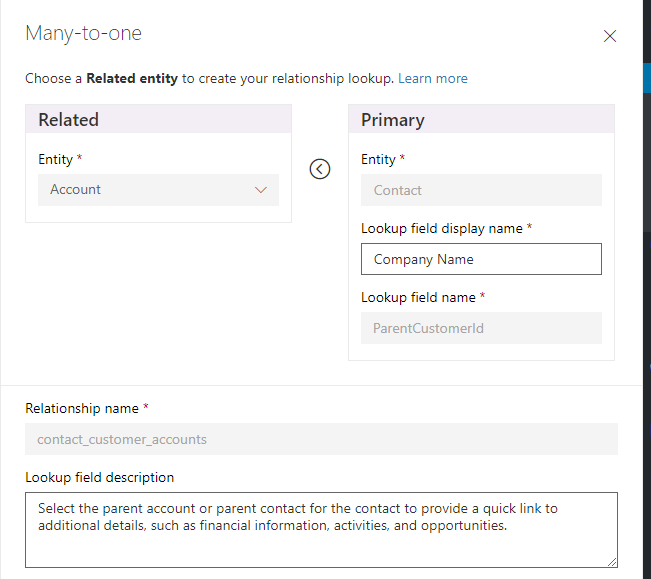Close the Many-to-one panel
Screen dimensions: 651x579
tap(609, 36)
